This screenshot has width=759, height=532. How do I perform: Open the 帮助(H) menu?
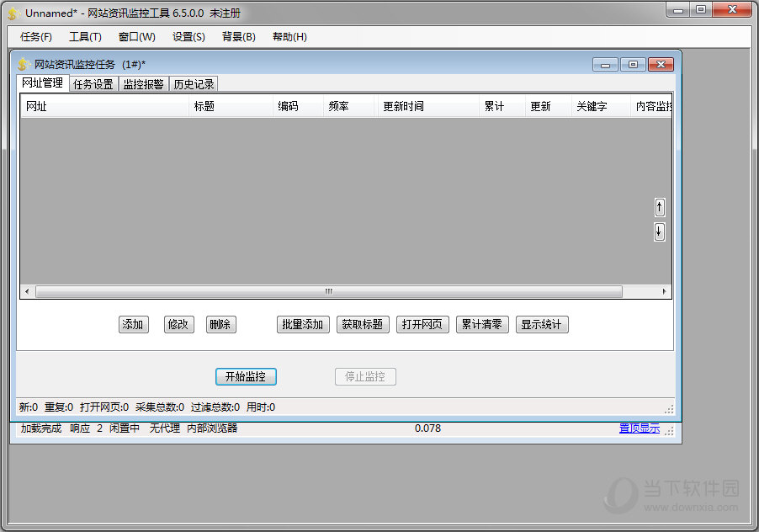point(289,37)
